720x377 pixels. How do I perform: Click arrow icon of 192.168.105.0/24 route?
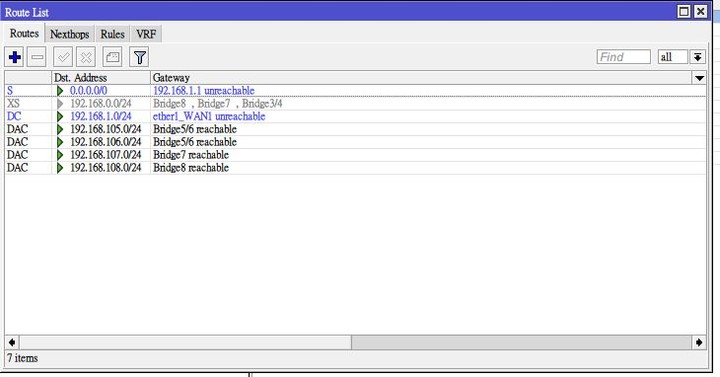pyautogui.click(x=60, y=129)
